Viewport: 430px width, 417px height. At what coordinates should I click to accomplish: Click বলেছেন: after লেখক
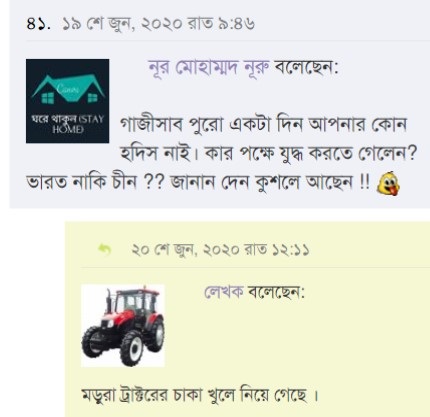coord(276,292)
